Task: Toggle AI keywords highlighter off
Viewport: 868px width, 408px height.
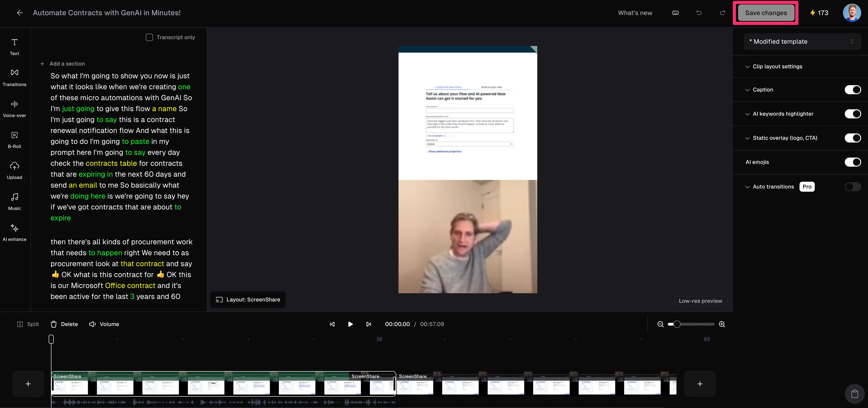Action: 853,114
